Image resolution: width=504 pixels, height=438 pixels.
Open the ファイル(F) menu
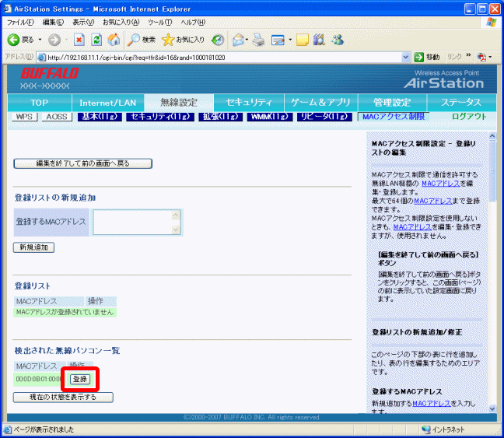[x=20, y=23]
